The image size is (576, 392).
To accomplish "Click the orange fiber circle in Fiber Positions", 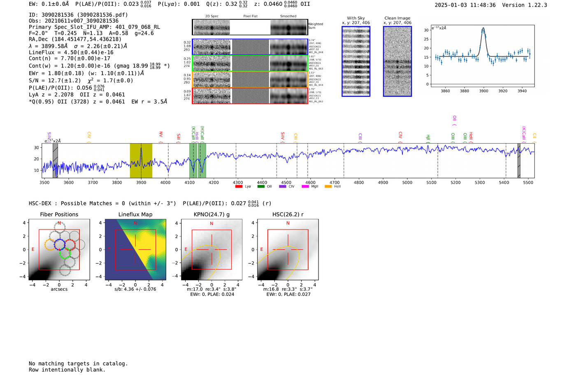I will [x=50, y=245].
